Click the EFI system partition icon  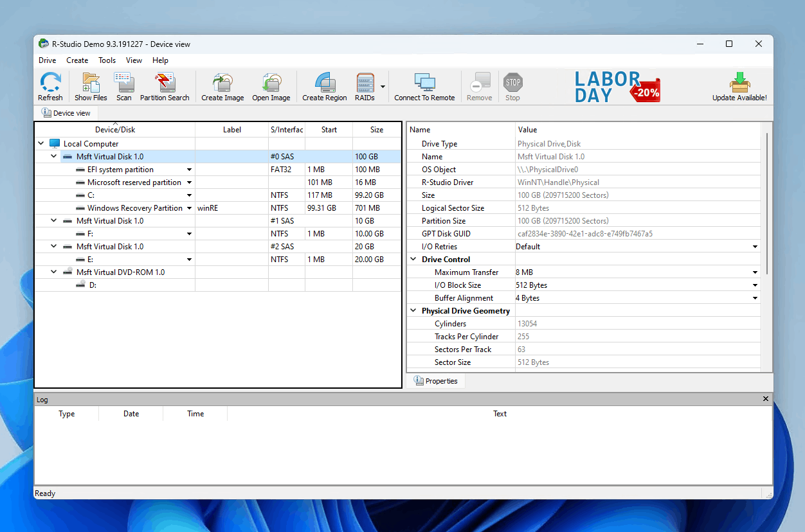coord(80,170)
